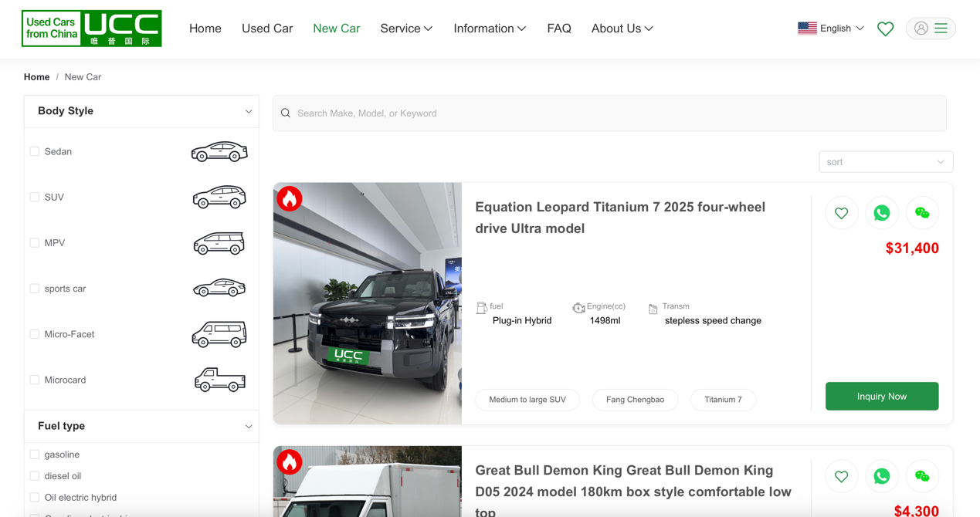Screen dimensions: 980x517
Task: Open the English language selector
Action: pyautogui.click(x=830, y=29)
